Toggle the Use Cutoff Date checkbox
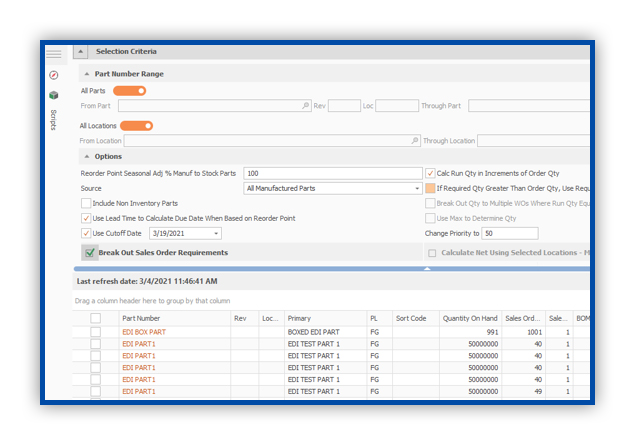Viewport: 635px width, 445px height. click(86, 233)
